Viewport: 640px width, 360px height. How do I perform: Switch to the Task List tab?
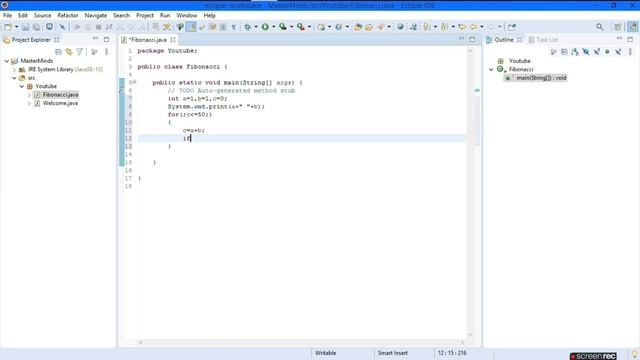click(x=543, y=40)
